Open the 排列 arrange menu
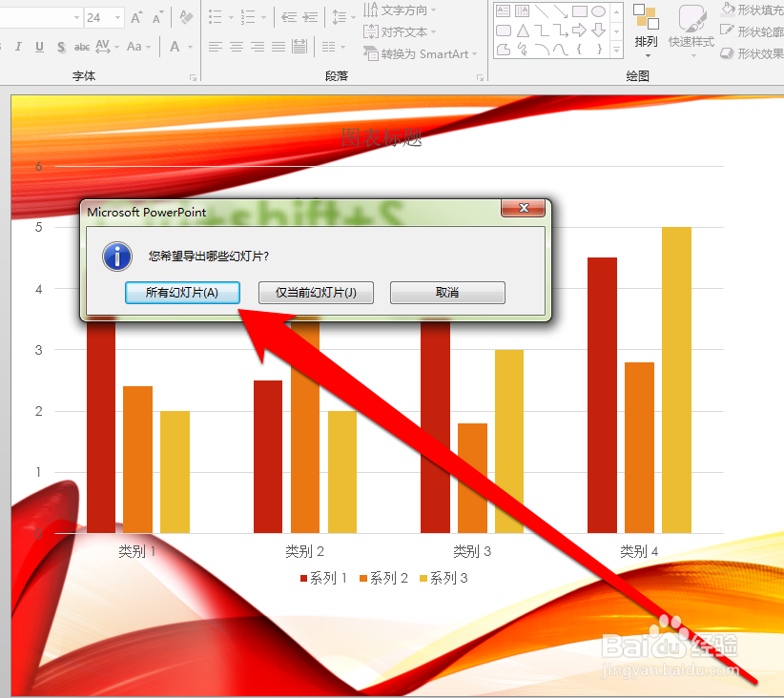Screen dimensions: 784x698 click(x=646, y=31)
